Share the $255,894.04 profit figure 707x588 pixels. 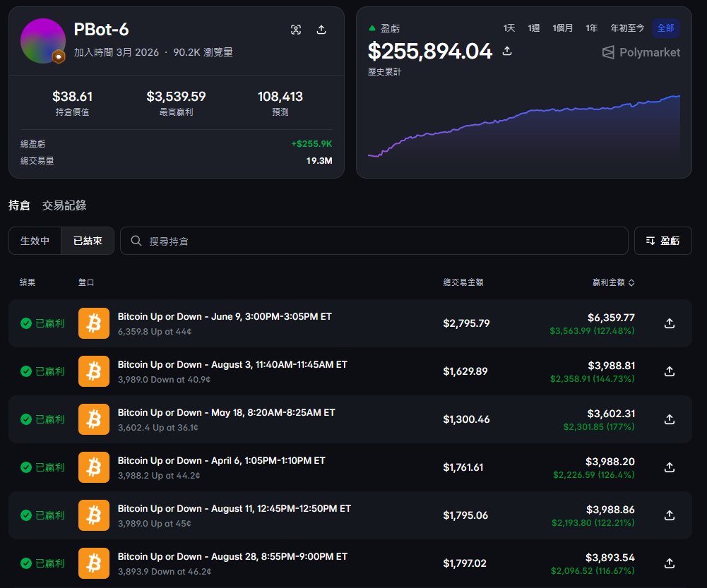tap(507, 51)
